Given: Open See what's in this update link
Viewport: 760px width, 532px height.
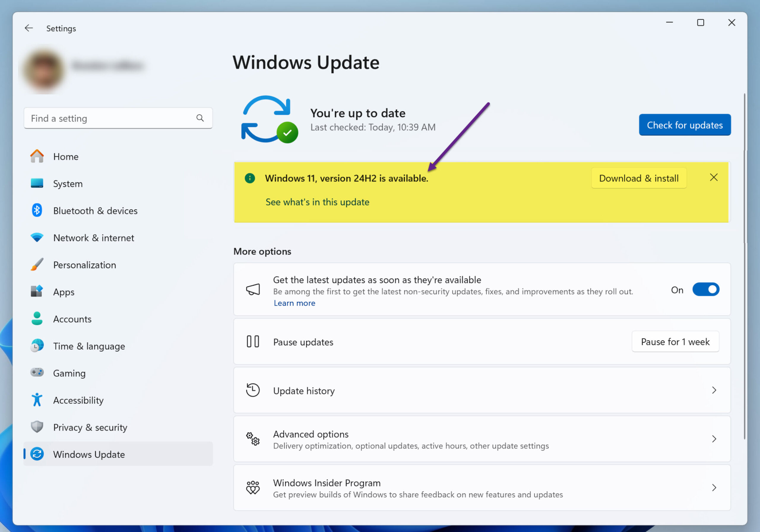Looking at the screenshot, I should pos(317,202).
